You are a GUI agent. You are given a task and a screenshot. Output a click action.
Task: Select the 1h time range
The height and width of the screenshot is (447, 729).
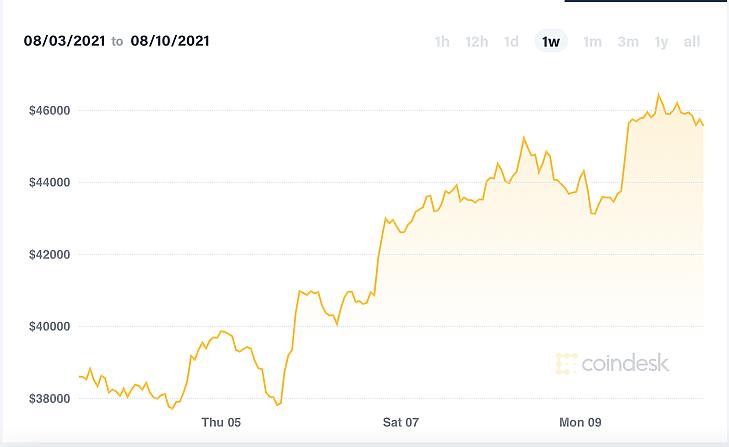pyautogui.click(x=442, y=42)
